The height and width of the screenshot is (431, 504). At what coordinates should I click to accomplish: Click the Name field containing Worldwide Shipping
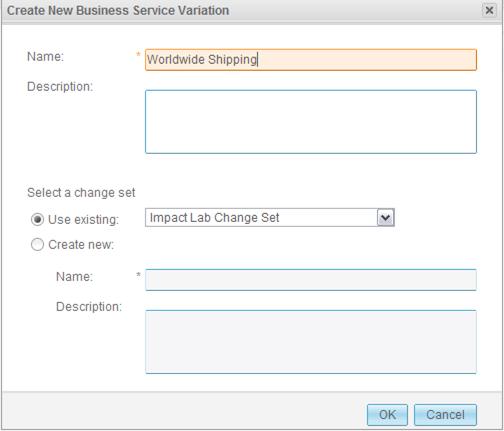tap(311, 60)
